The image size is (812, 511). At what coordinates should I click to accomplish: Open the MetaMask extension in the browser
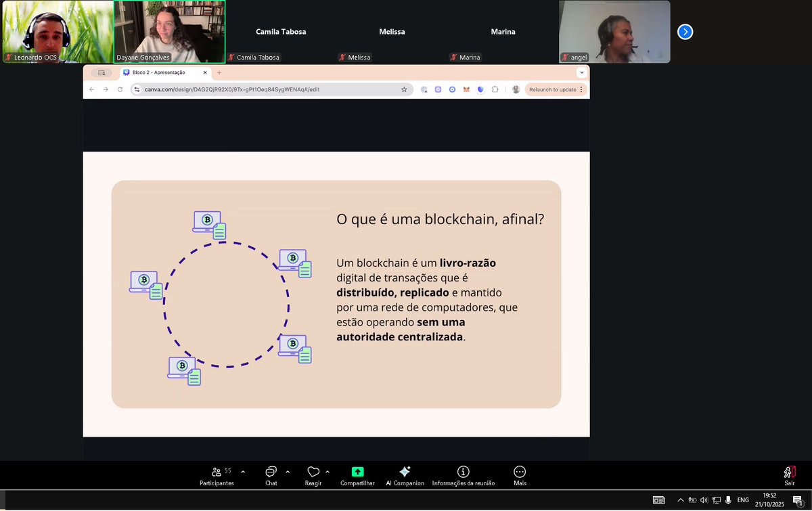coord(466,89)
